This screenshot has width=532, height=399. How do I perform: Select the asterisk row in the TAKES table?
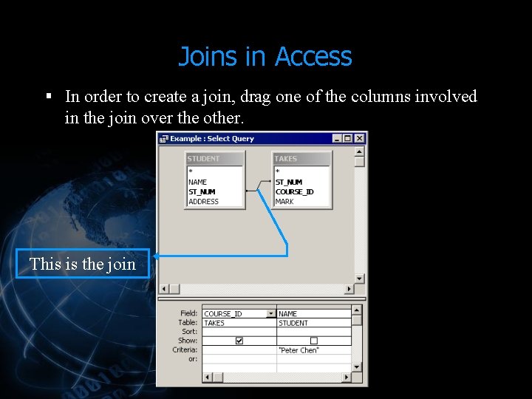coord(301,171)
